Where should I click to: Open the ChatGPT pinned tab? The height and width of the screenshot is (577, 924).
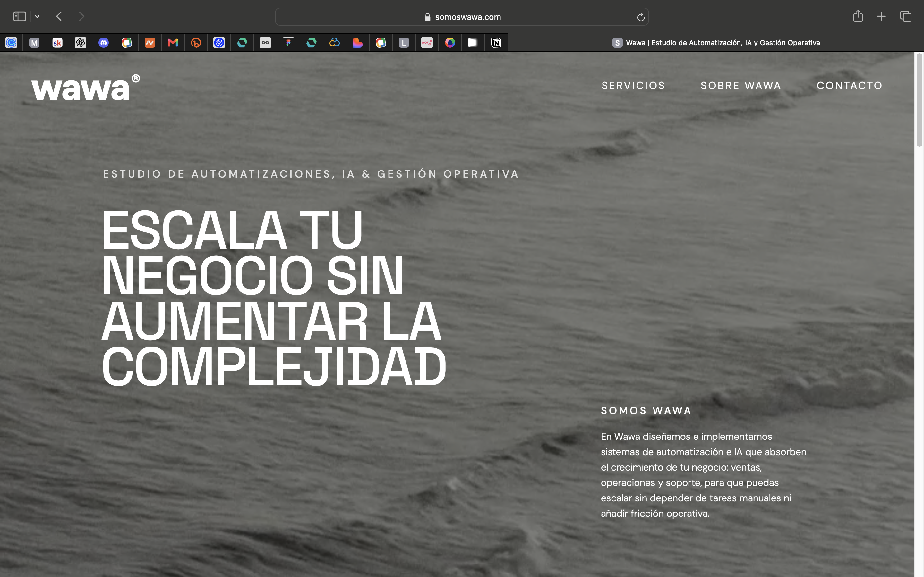coord(81,42)
